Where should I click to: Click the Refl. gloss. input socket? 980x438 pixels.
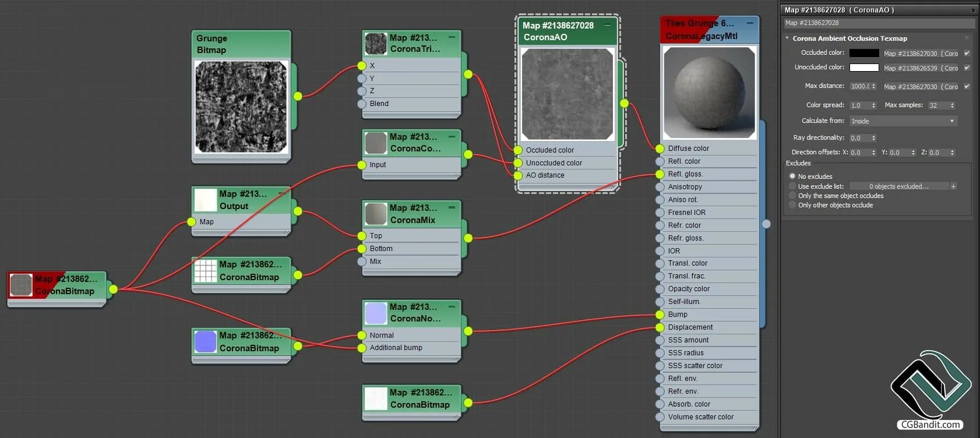tap(660, 174)
